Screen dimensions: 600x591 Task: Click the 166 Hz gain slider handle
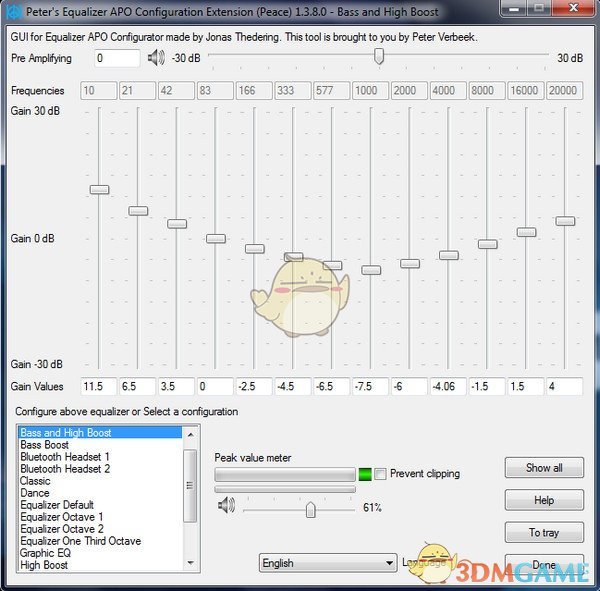[255, 249]
